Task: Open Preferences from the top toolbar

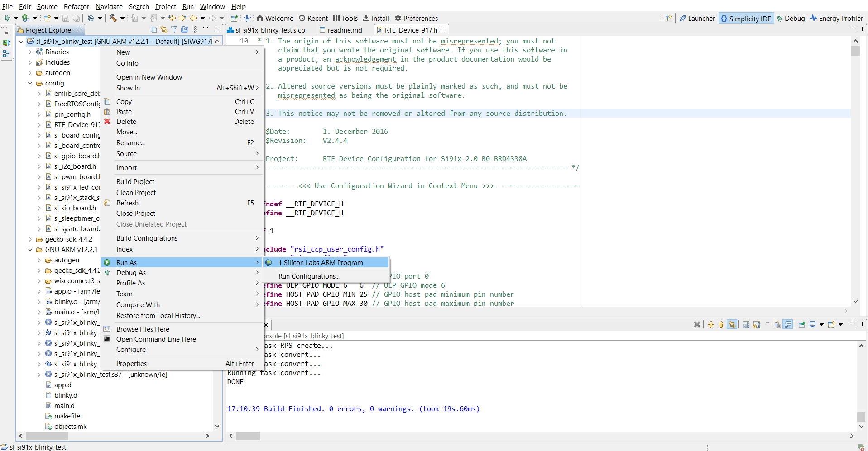Action: pyautogui.click(x=416, y=18)
